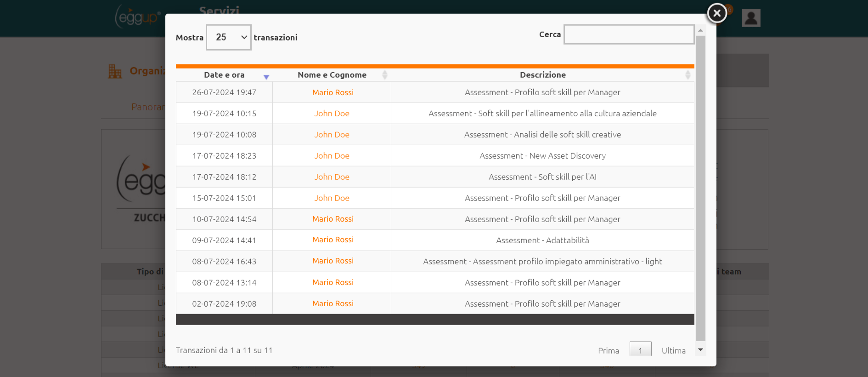The height and width of the screenshot is (377, 868).
Task: Select the date cell 08-07-2024 16:43
Action: (x=224, y=262)
